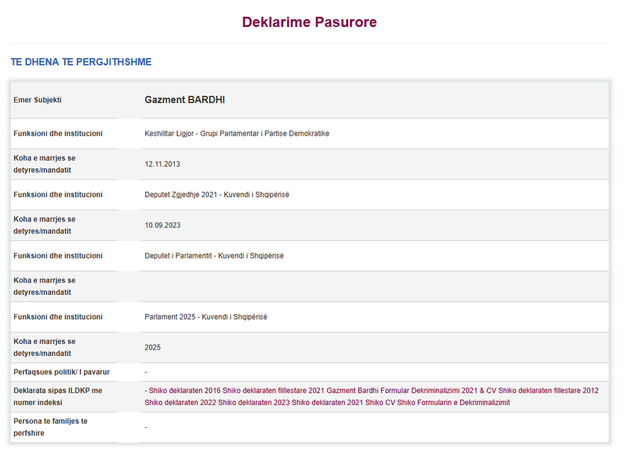The height and width of the screenshot is (459, 640).
Task: Select the name Gazment BARDHI
Action: coord(185,100)
